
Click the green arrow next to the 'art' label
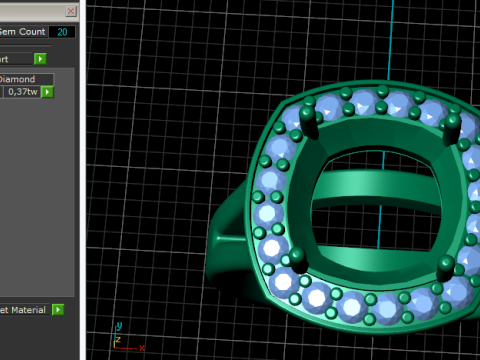[x=40, y=59]
